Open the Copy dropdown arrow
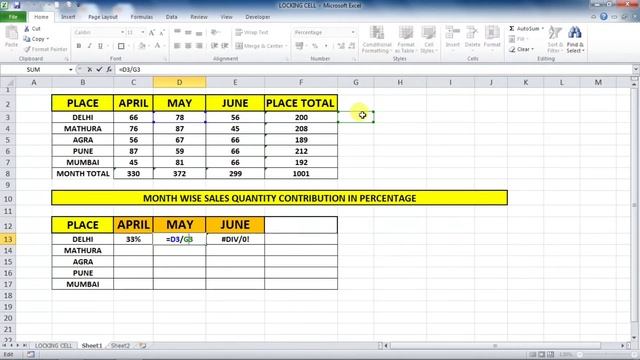Viewport: 640px width, 360px height. [x=48, y=39]
